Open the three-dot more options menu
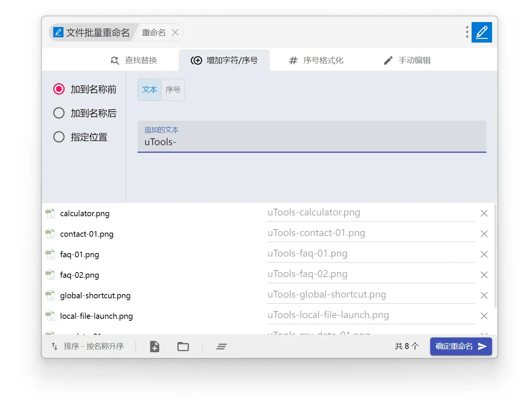 pyautogui.click(x=467, y=32)
